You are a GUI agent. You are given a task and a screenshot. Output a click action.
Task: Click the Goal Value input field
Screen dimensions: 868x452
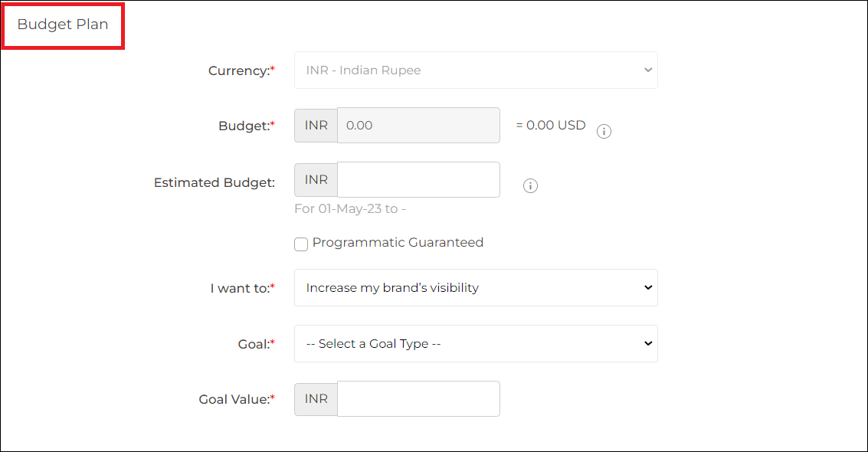coord(418,399)
